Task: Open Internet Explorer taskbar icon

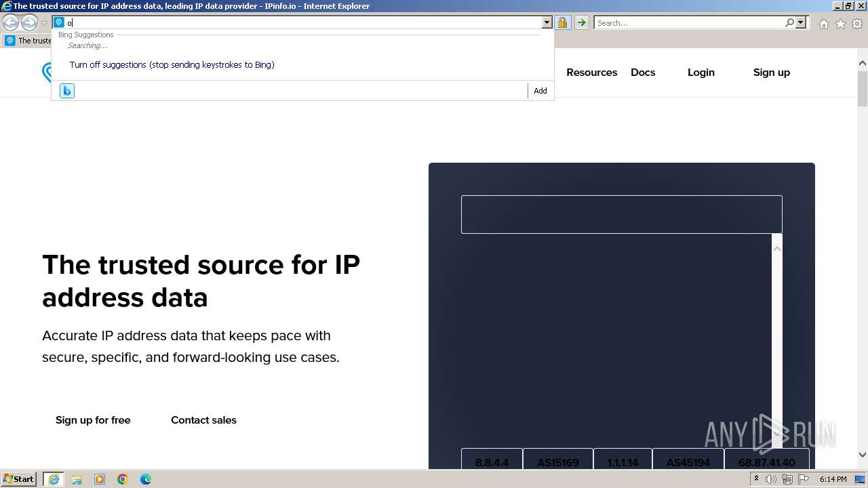Action: coord(54,479)
